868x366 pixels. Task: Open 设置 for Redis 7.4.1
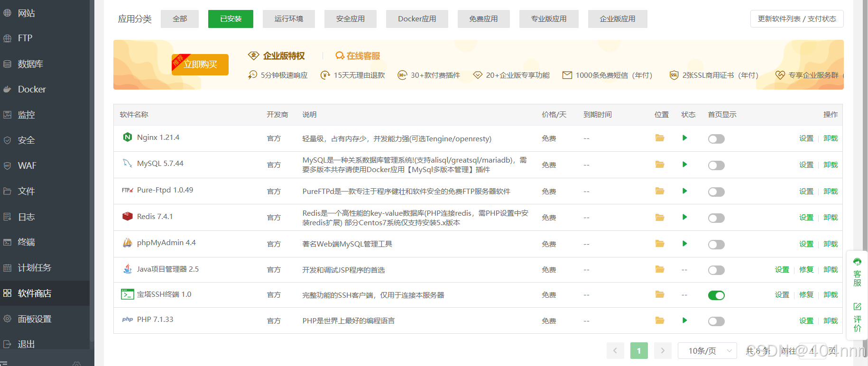(x=806, y=218)
